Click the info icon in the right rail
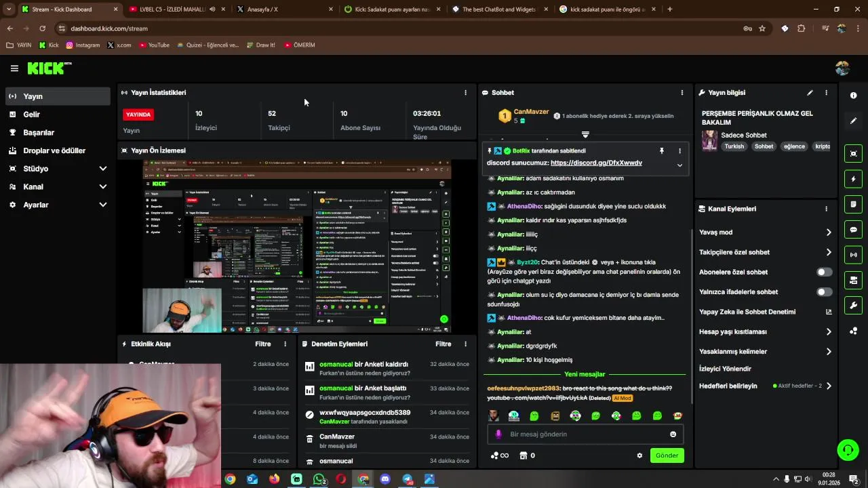This screenshot has width=868, height=488. tap(854, 96)
